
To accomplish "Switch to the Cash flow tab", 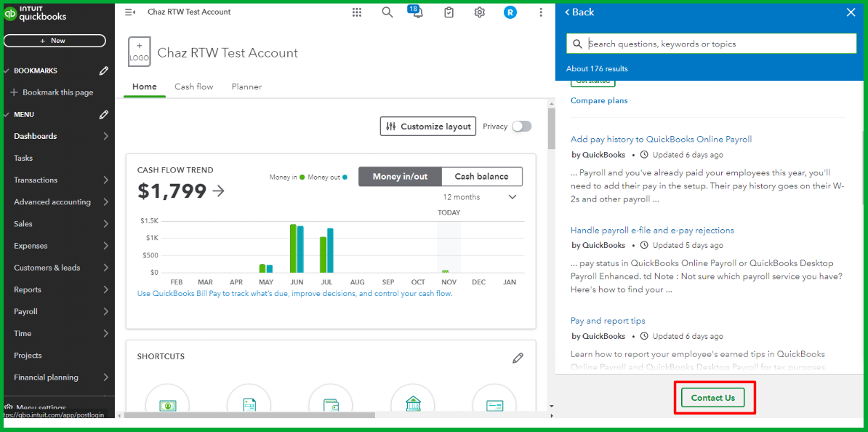I will [194, 87].
